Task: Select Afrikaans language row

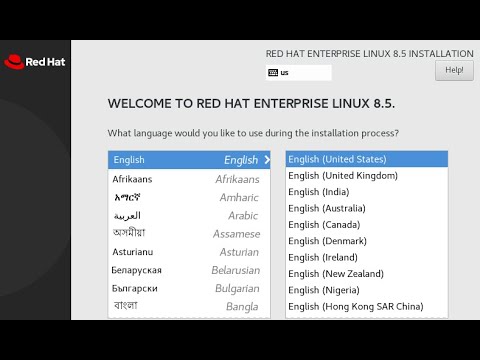Action: [189, 179]
